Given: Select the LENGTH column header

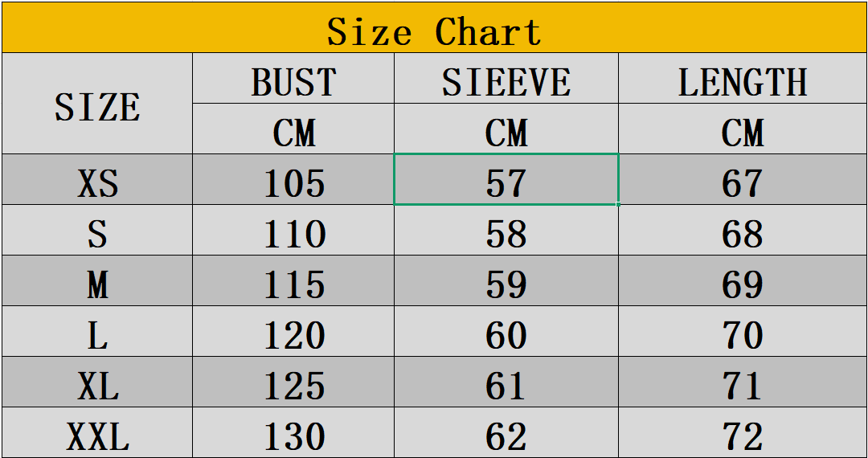Looking at the screenshot, I should (x=743, y=80).
